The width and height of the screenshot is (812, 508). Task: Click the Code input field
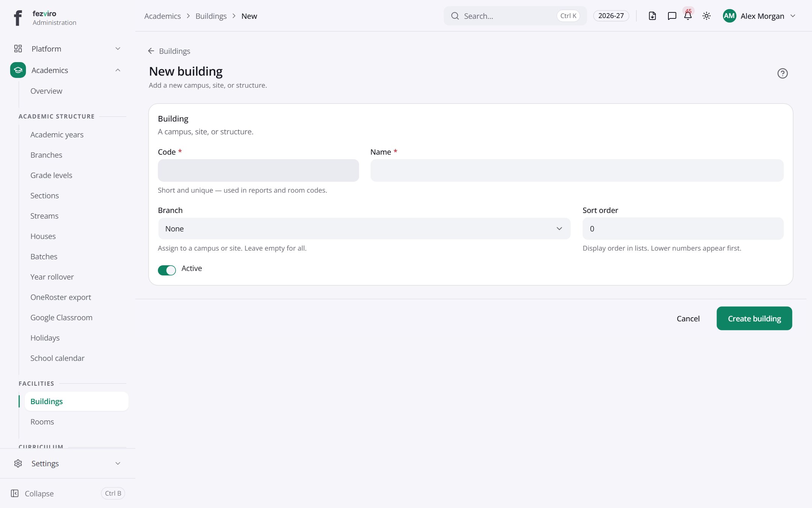point(258,170)
